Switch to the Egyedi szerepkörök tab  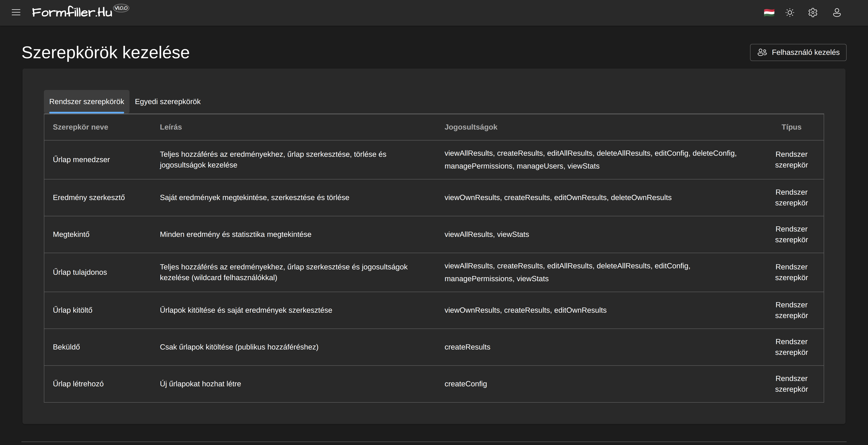[x=167, y=102]
